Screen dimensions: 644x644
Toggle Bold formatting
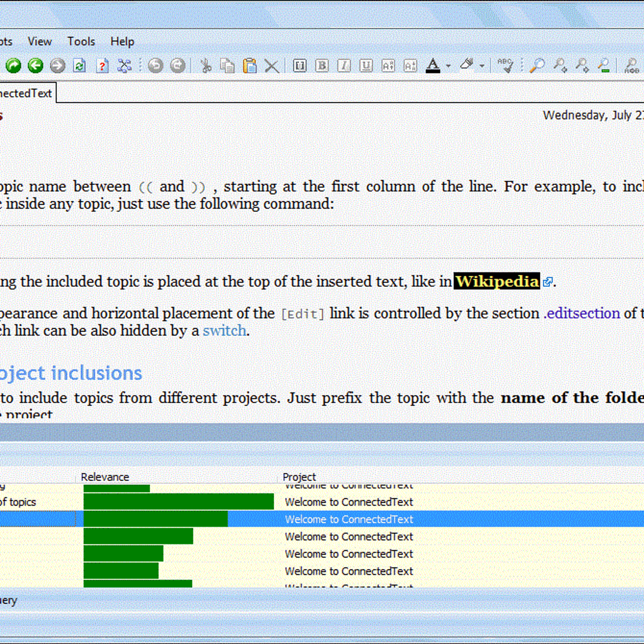322,66
